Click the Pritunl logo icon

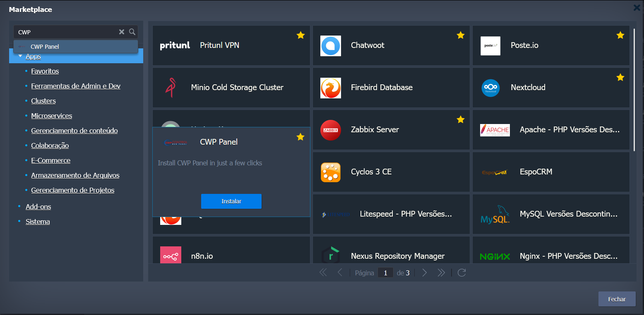point(175,45)
